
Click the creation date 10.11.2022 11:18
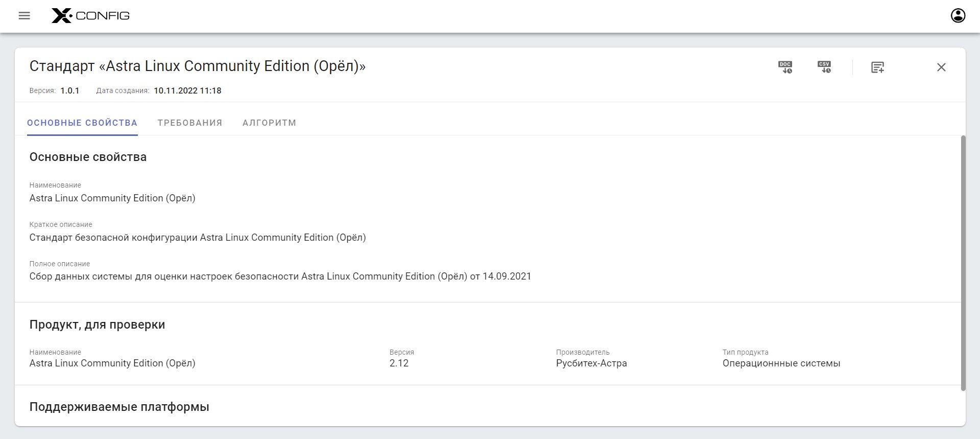pos(187,90)
